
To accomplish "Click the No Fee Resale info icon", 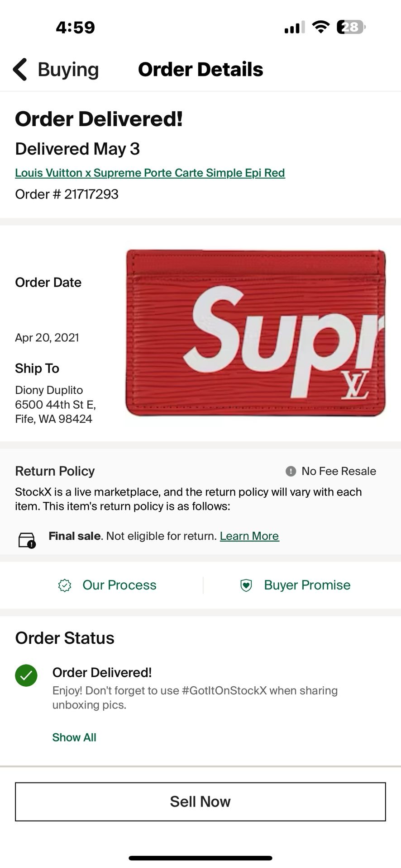I will point(291,471).
